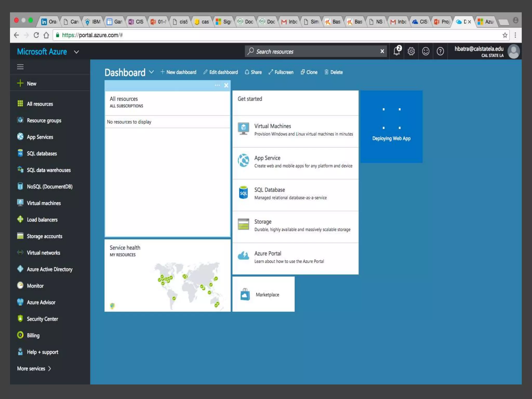Screen dimensions: 532x399
Task: Open Security Center from sidebar
Action: (42, 319)
